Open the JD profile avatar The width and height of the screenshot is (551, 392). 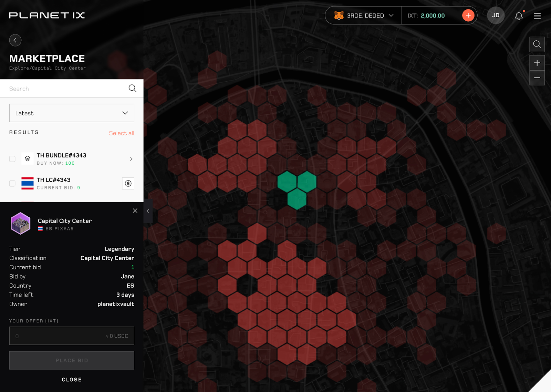pyautogui.click(x=496, y=15)
